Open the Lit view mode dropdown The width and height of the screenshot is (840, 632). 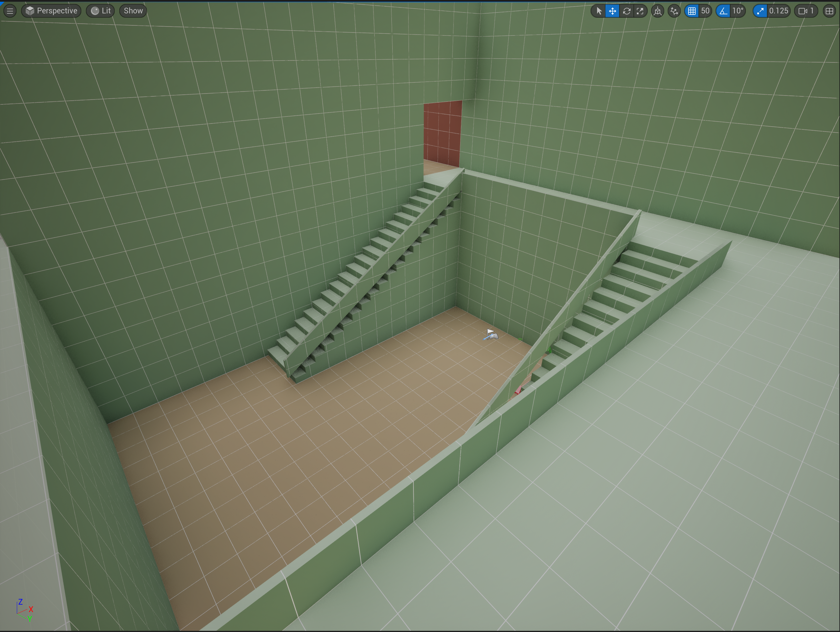[x=101, y=11]
